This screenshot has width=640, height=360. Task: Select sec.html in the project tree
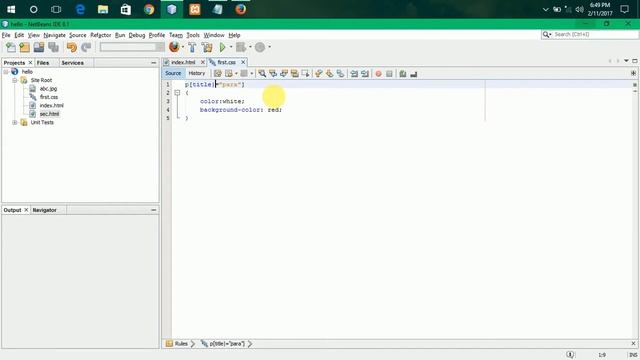pyautogui.click(x=49, y=114)
